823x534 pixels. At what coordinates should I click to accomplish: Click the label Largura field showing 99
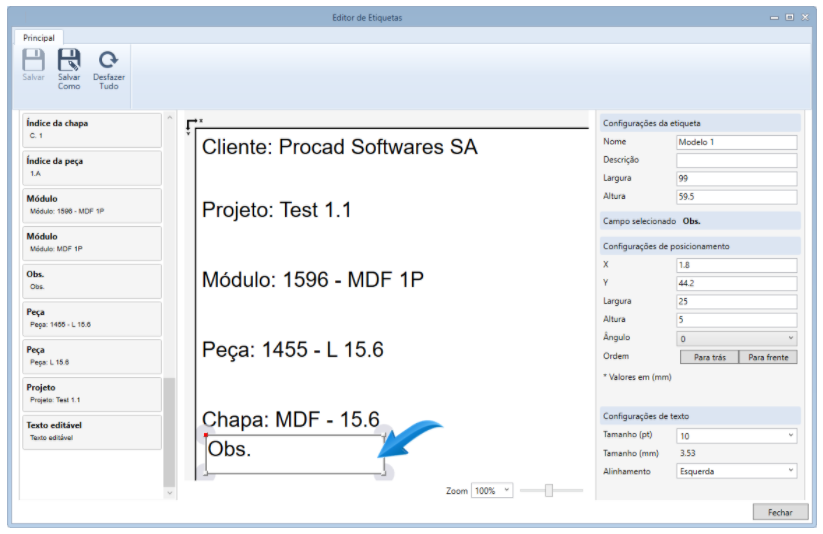click(x=736, y=179)
